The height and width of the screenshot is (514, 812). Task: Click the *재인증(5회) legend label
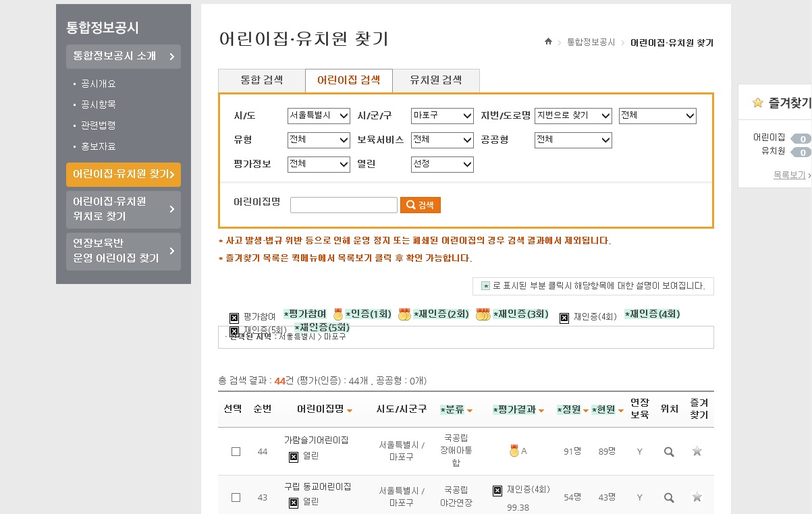[322, 328]
